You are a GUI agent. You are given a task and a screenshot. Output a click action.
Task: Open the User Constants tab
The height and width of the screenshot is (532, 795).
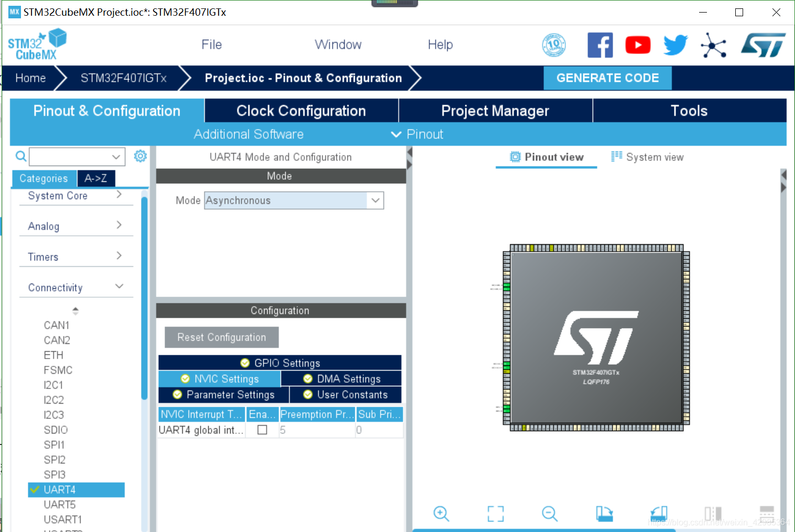click(345, 394)
